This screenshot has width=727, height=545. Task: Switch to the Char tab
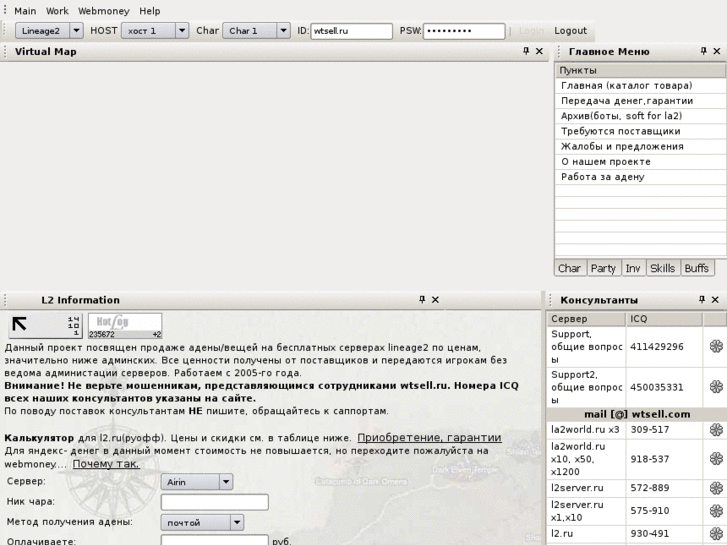[569, 268]
